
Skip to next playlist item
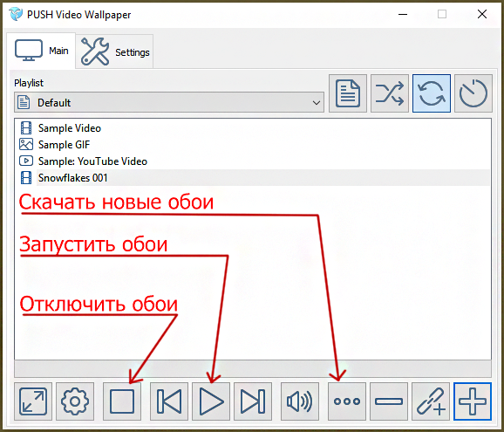[x=253, y=401]
